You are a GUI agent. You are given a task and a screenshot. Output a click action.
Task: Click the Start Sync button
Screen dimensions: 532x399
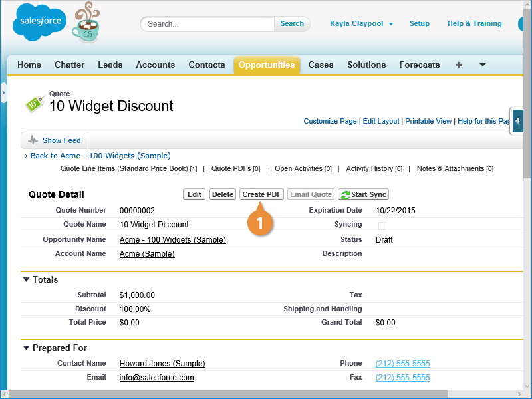tap(363, 194)
